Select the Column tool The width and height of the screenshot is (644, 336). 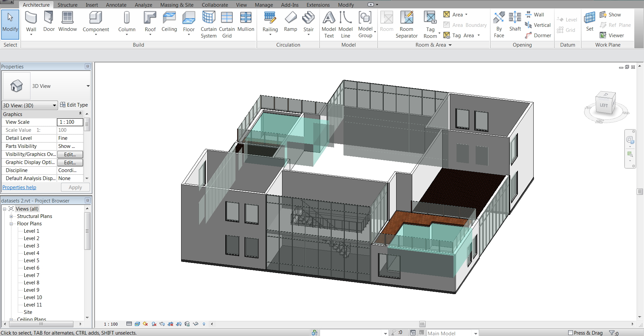(x=127, y=23)
